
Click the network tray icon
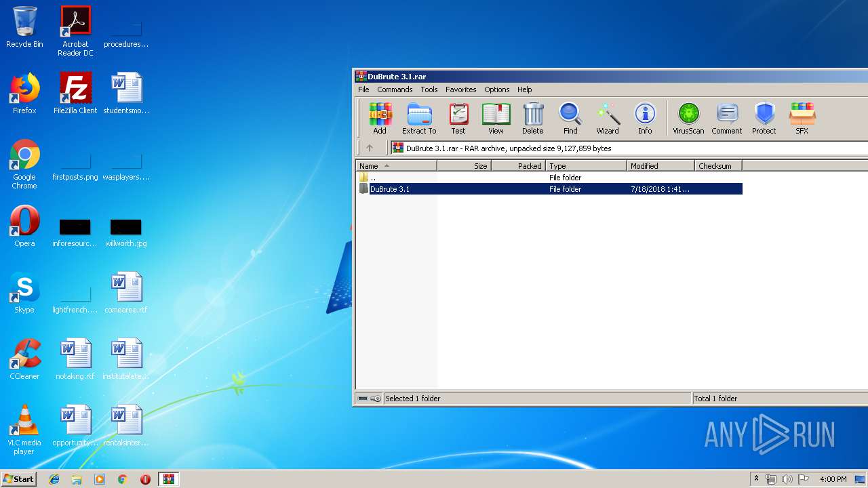(x=771, y=479)
